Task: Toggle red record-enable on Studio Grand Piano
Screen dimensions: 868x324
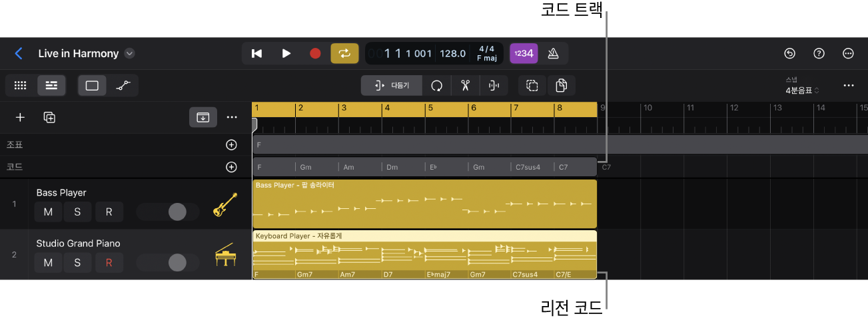Action: (108, 263)
